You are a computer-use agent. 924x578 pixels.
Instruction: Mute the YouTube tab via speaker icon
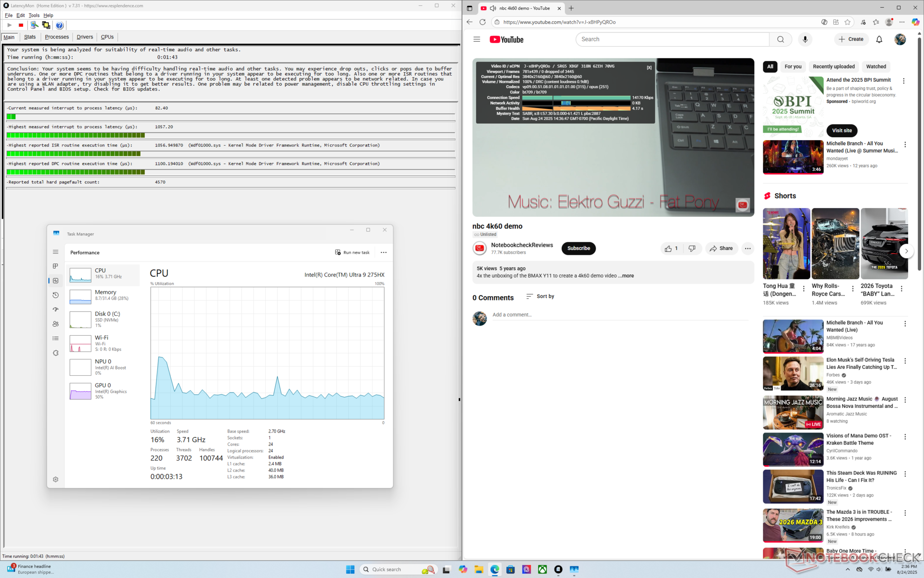point(493,8)
